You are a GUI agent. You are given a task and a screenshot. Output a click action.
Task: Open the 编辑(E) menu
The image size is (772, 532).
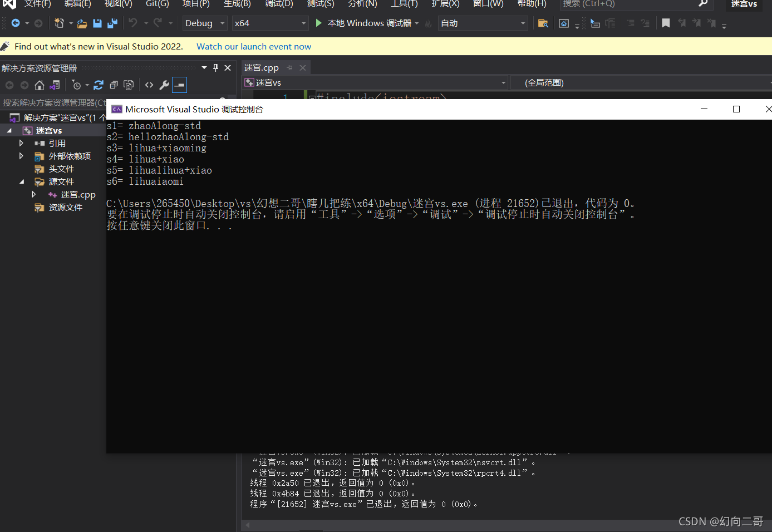tap(78, 4)
